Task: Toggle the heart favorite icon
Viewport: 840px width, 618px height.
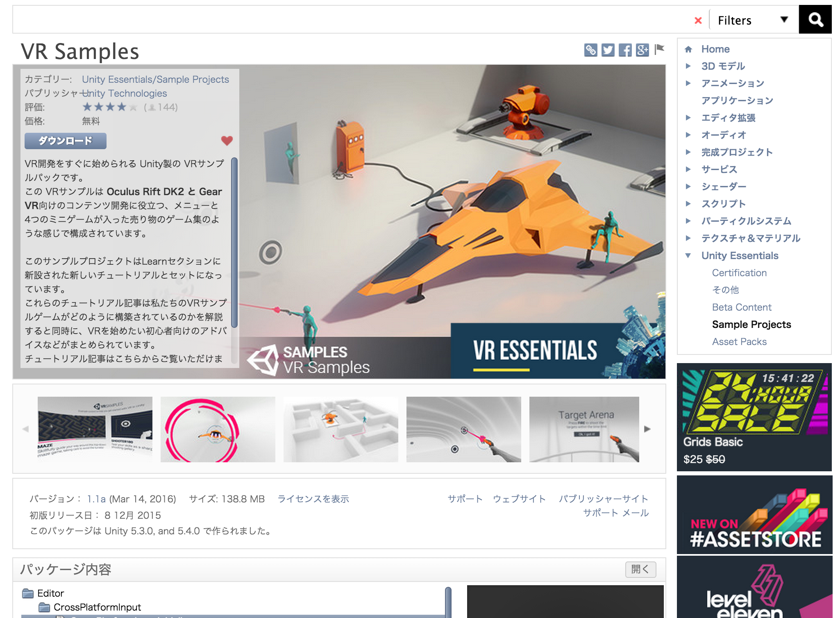Action: (227, 141)
